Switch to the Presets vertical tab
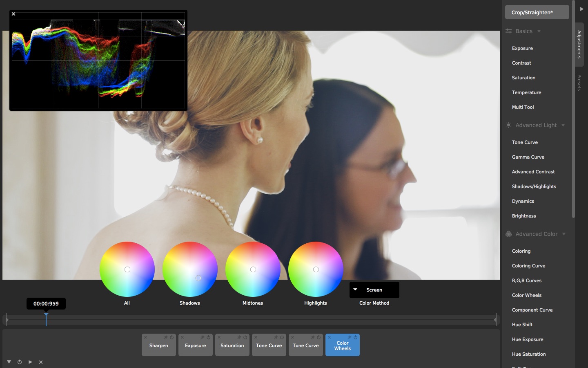 click(x=579, y=83)
